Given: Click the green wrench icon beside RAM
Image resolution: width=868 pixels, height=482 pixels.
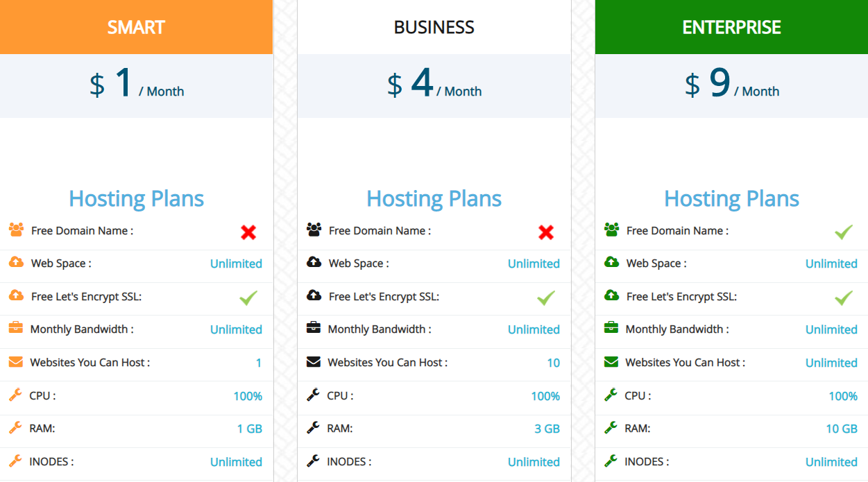Looking at the screenshot, I should pyautogui.click(x=611, y=428).
